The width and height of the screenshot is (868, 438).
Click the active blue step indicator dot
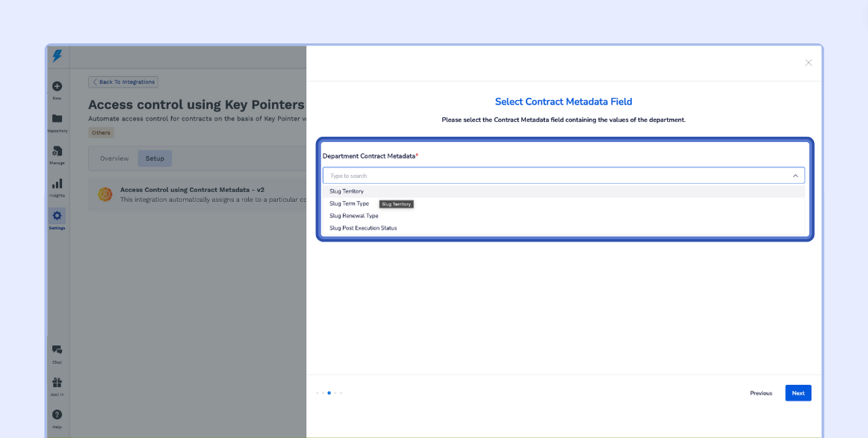pyautogui.click(x=329, y=392)
